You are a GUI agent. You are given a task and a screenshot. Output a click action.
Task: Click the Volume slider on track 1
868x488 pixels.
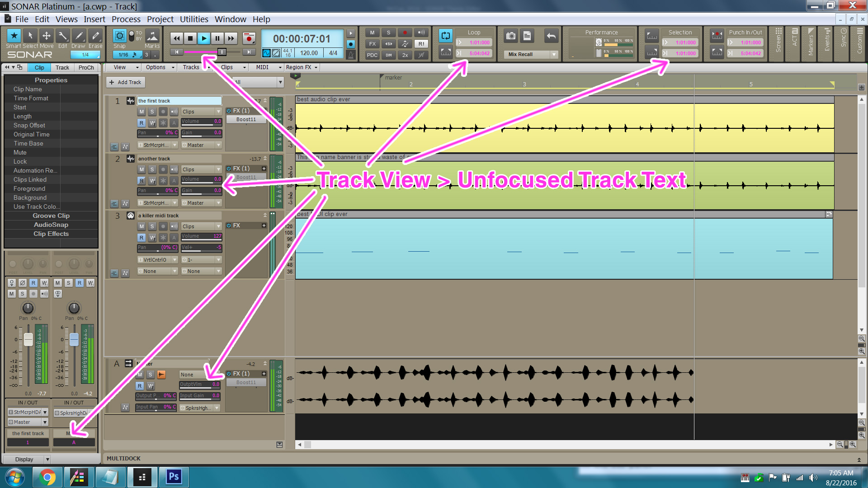[x=201, y=122]
